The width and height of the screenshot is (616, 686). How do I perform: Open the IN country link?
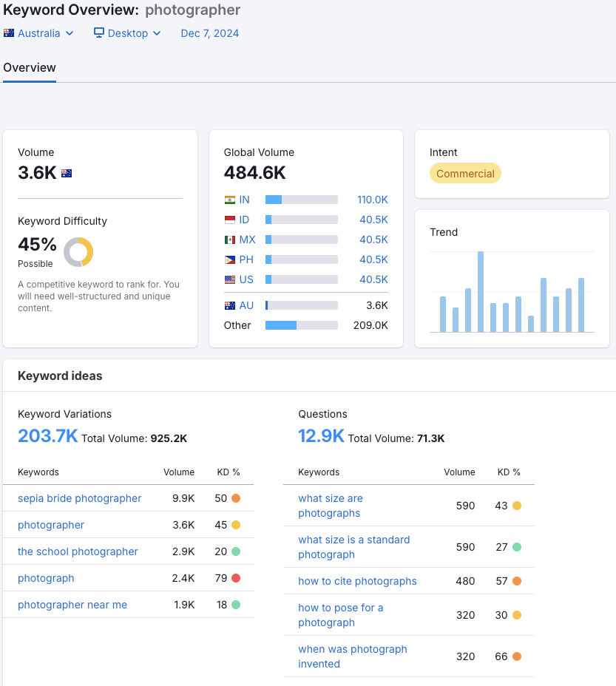tap(244, 200)
